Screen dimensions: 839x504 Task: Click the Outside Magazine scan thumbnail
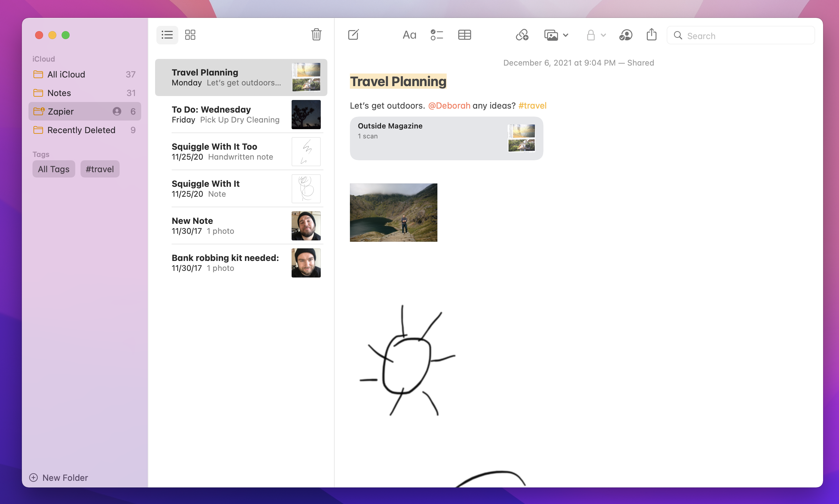coord(520,138)
